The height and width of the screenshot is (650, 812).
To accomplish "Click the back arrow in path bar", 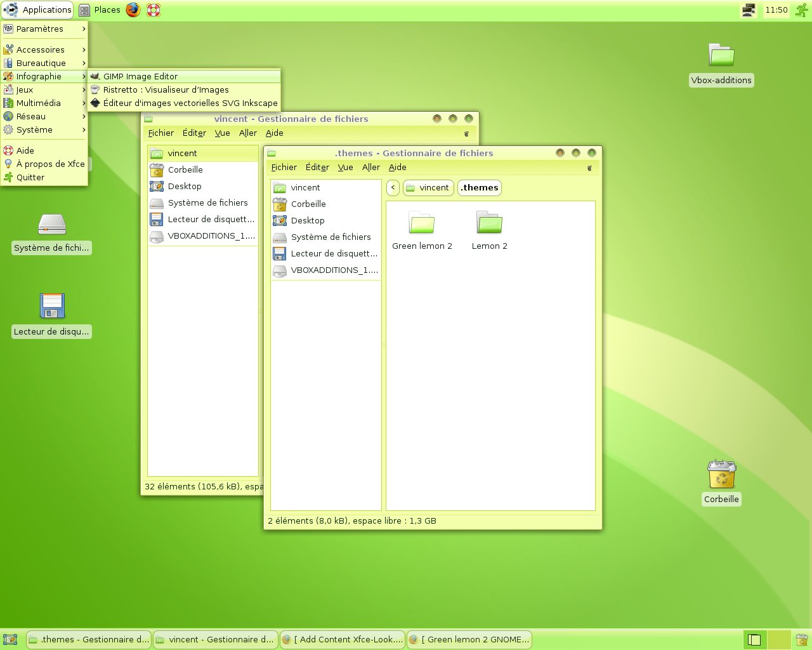I will (x=393, y=187).
